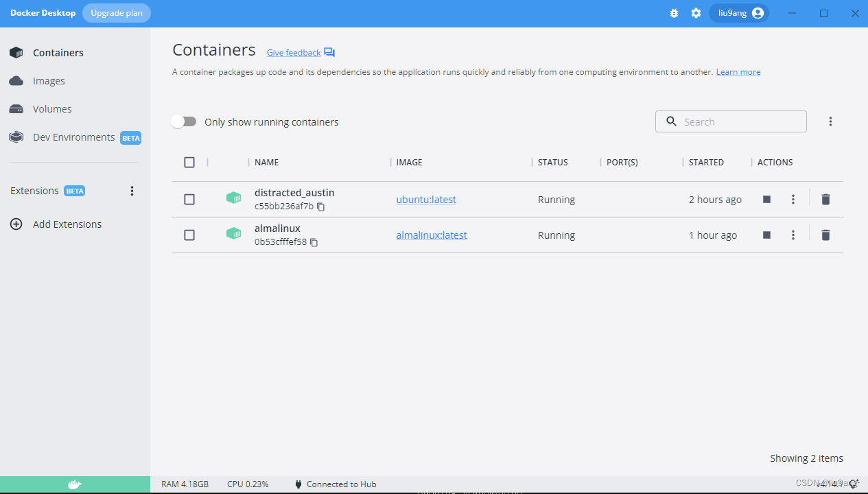Sort by the STARTED column header
The width and height of the screenshot is (868, 494).
[706, 163]
